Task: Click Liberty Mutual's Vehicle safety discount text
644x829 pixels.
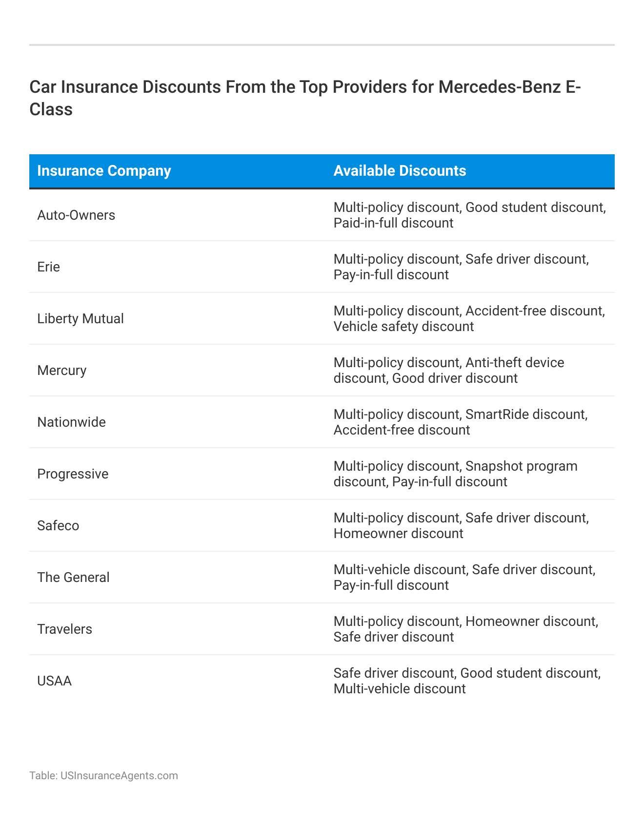Action: tap(403, 327)
